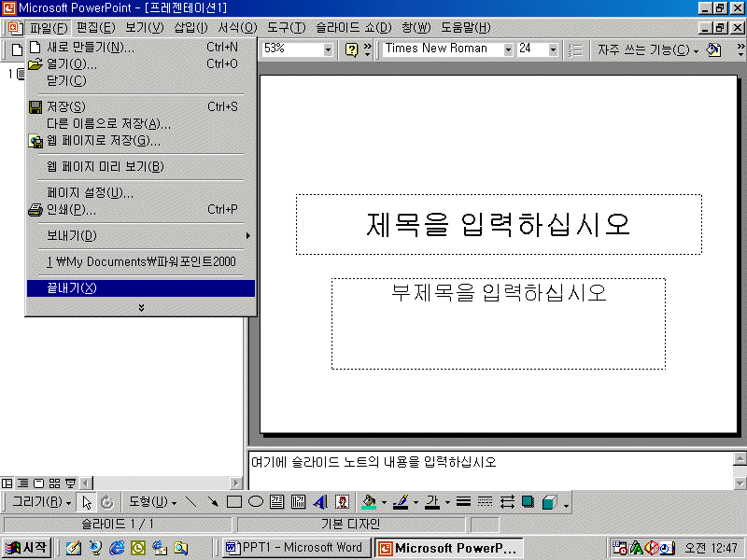
Task: Switch to Slide view
Action: (x=39, y=483)
